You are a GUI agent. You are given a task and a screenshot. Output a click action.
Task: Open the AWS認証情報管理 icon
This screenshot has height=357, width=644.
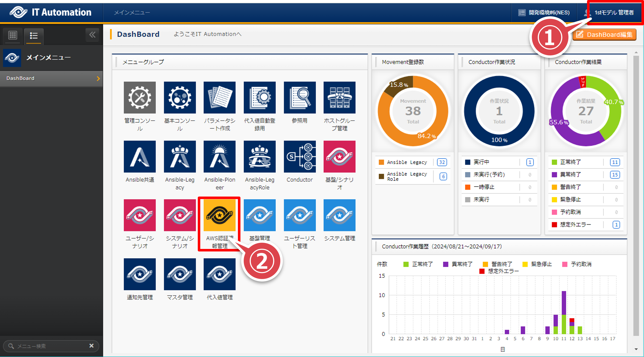pyautogui.click(x=220, y=215)
